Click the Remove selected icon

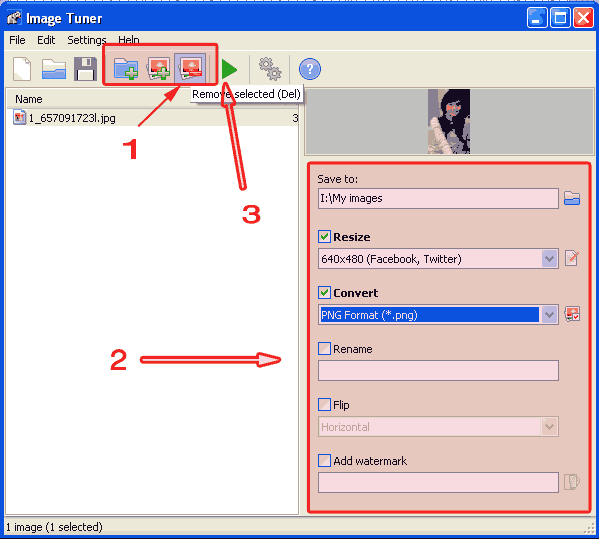(190, 68)
